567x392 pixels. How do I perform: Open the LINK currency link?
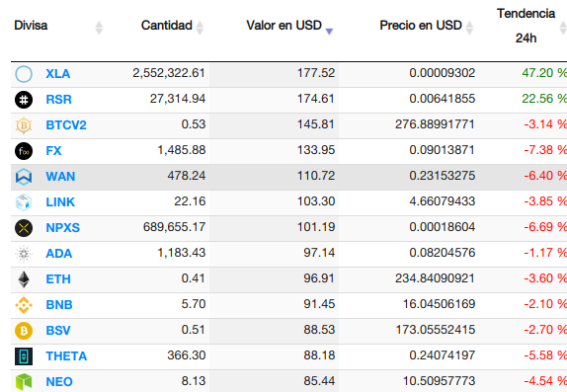(60, 201)
